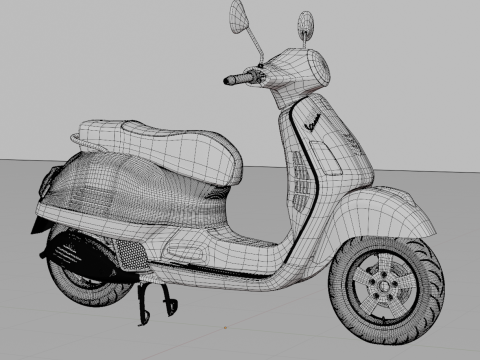This screenshot has width=480, height=360.
Task: Select the scooter's front wheel hub
Action: click(x=384, y=286)
